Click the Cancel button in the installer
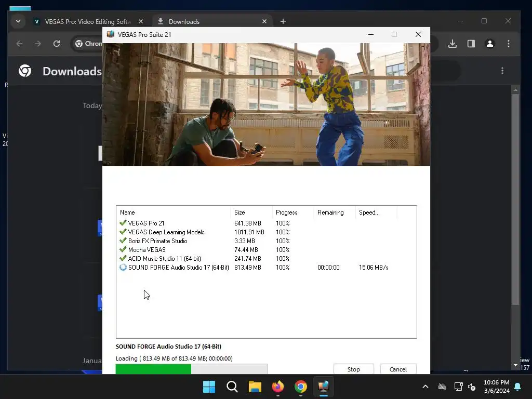This screenshot has width=532, height=399. (x=398, y=369)
